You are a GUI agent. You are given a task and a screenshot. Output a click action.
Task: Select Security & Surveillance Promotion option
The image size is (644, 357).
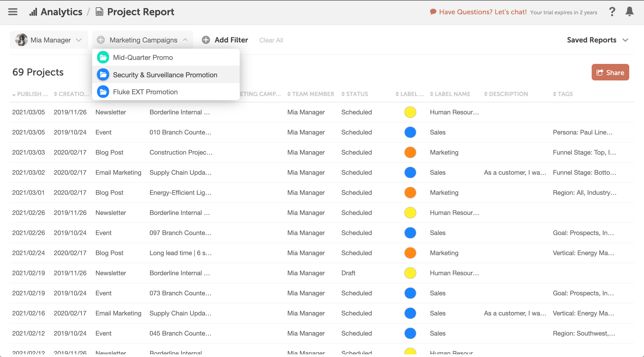click(x=165, y=75)
